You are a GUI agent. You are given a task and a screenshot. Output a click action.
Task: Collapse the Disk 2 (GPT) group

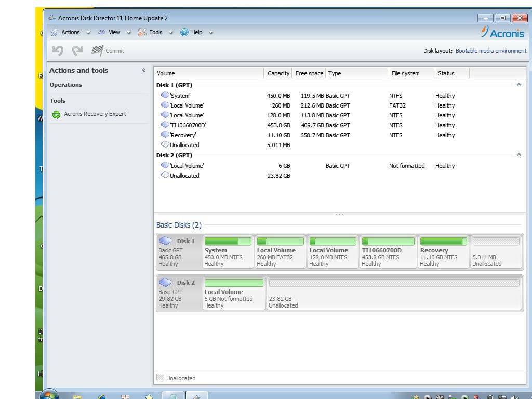coord(519,155)
